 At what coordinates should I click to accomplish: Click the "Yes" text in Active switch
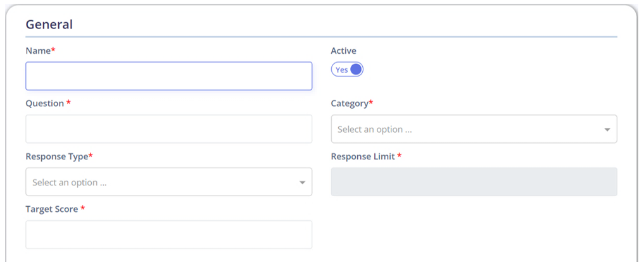click(x=342, y=70)
